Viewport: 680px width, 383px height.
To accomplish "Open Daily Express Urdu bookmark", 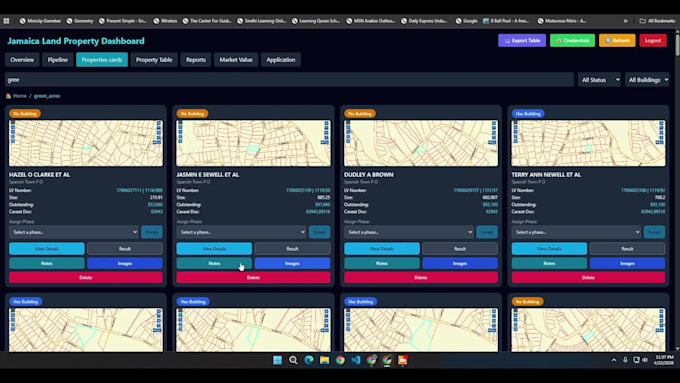I will (x=425, y=20).
